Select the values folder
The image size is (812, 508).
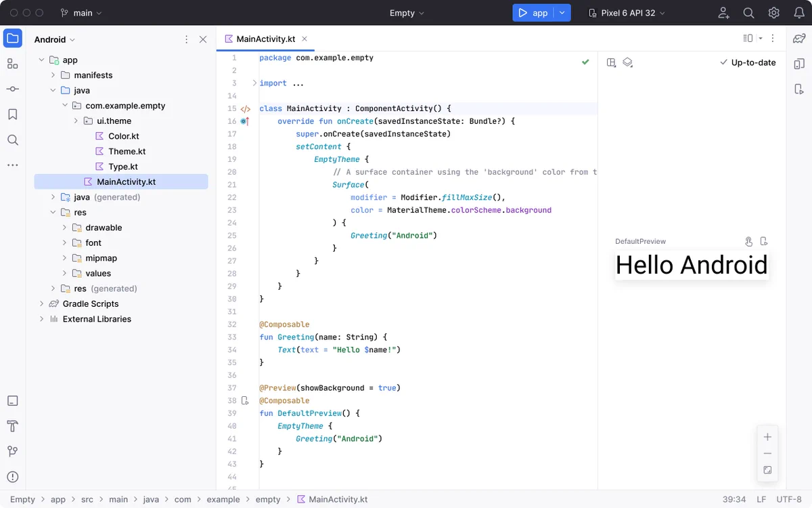click(x=97, y=274)
